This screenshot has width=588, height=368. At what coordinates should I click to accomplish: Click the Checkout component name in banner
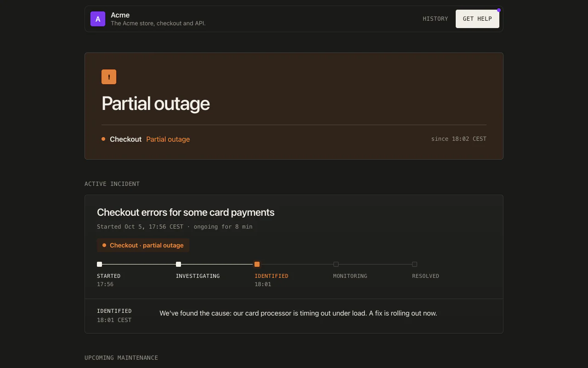(x=126, y=139)
